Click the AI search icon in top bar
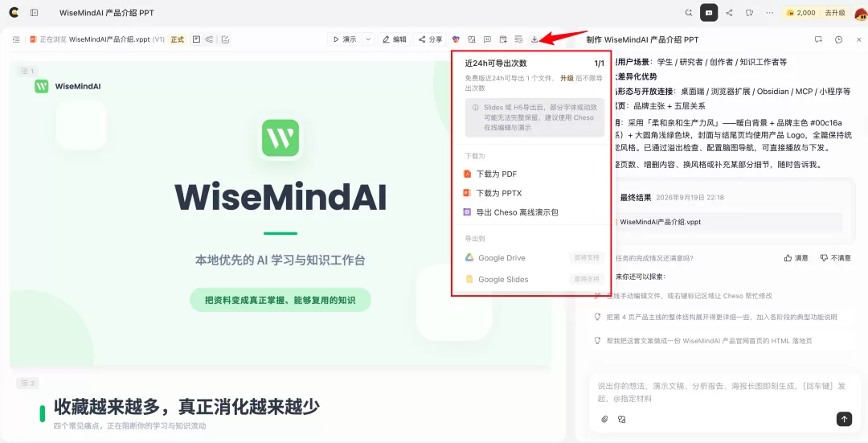The height and width of the screenshot is (443, 868). pyautogui.click(x=689, y=12)
